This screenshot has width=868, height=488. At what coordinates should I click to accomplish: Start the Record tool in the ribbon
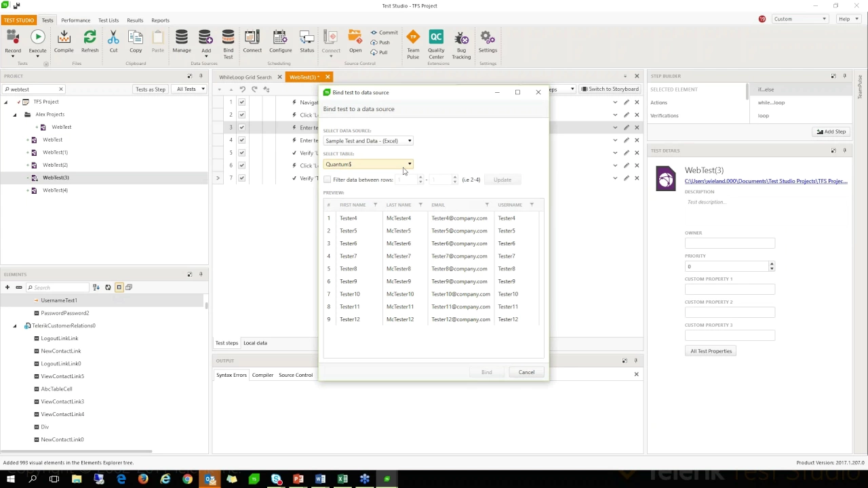pos(13,42)
